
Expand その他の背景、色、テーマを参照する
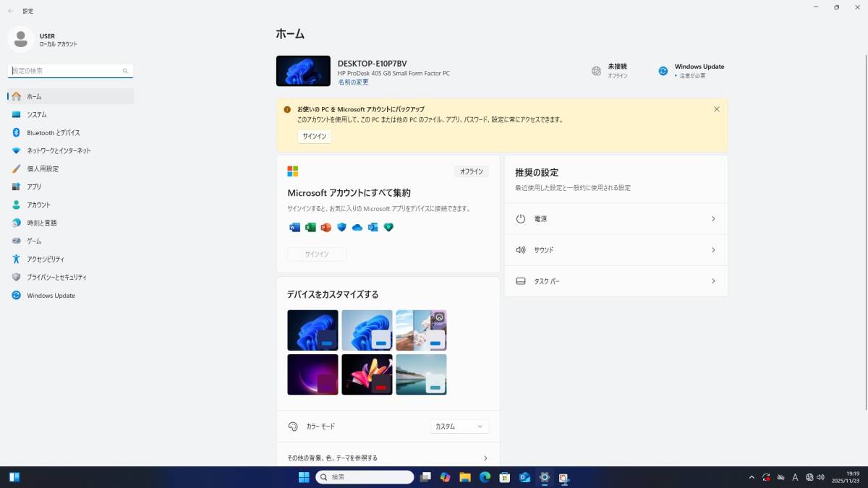[388, 458]
